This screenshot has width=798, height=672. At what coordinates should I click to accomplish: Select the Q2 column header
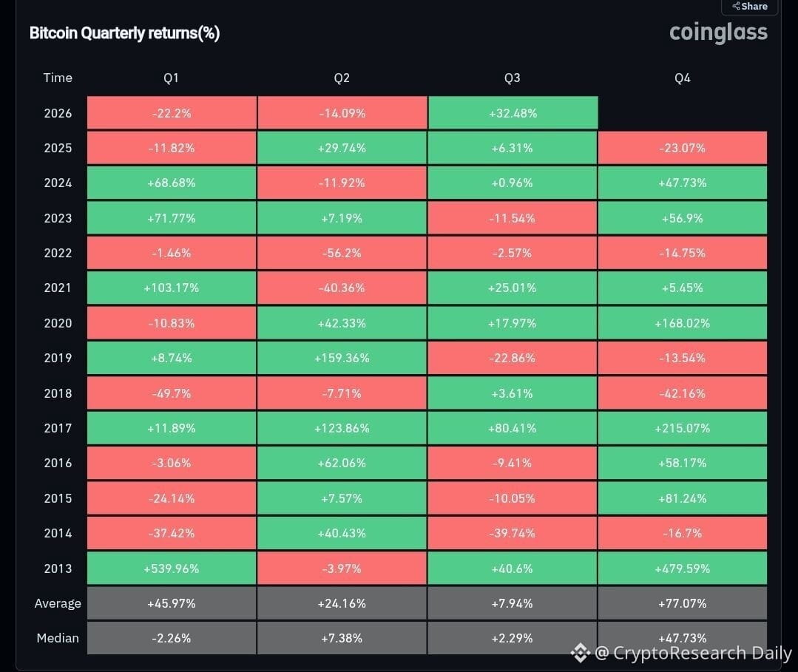(x=342, y=78)
